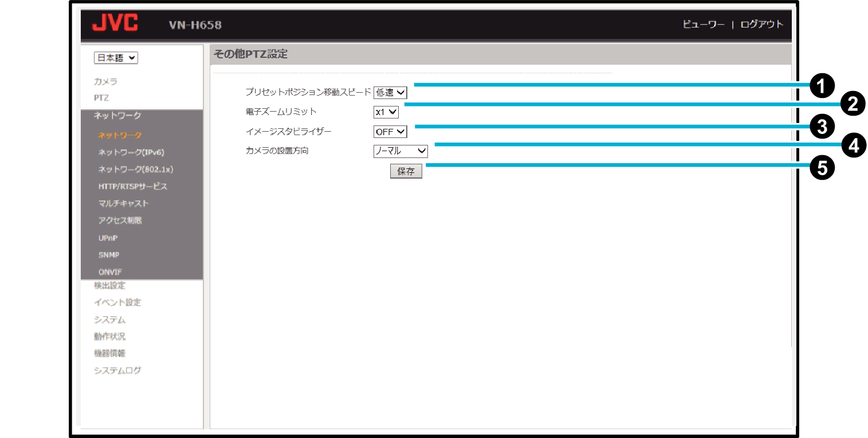Open ネットワーク(802.1x) settings
The width and height of the screenshot is (868, 438).
coord(136,169)
